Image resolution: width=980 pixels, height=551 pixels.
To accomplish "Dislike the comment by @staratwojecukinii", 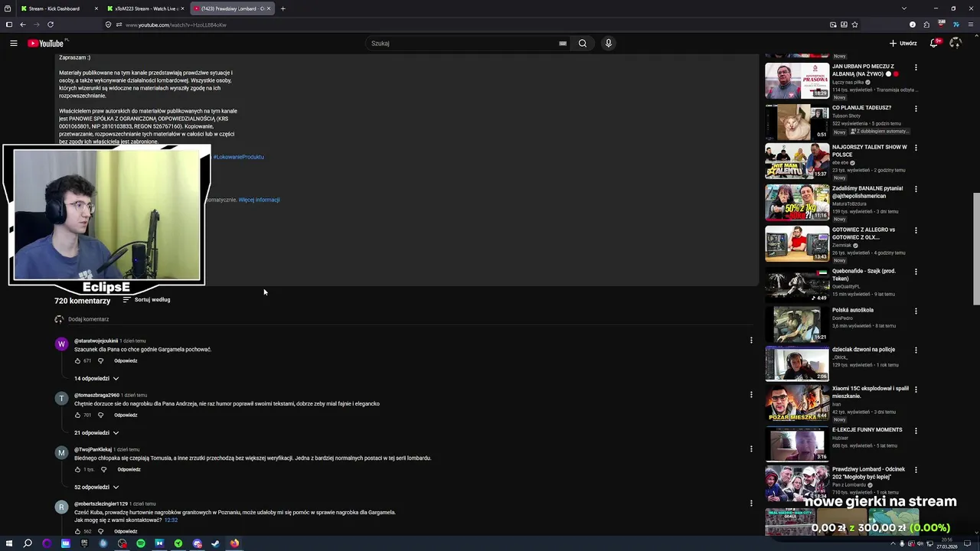I will 100,360.
